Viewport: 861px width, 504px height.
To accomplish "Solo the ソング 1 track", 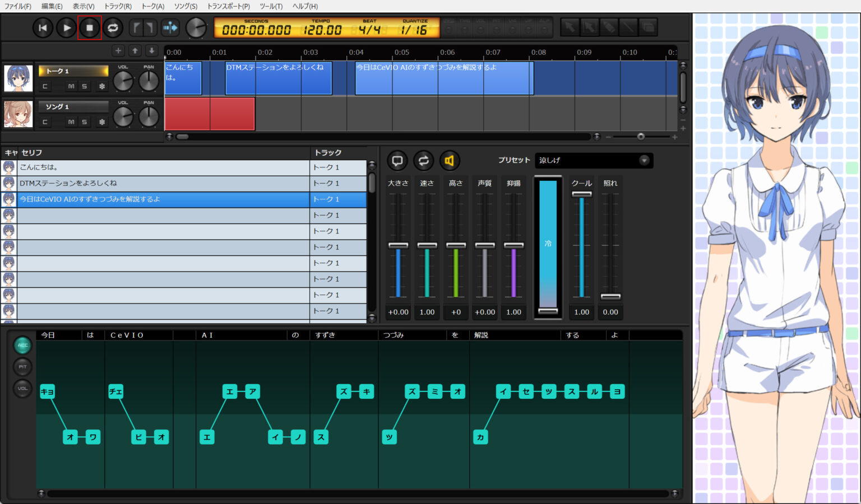I will tap(85, 122).
